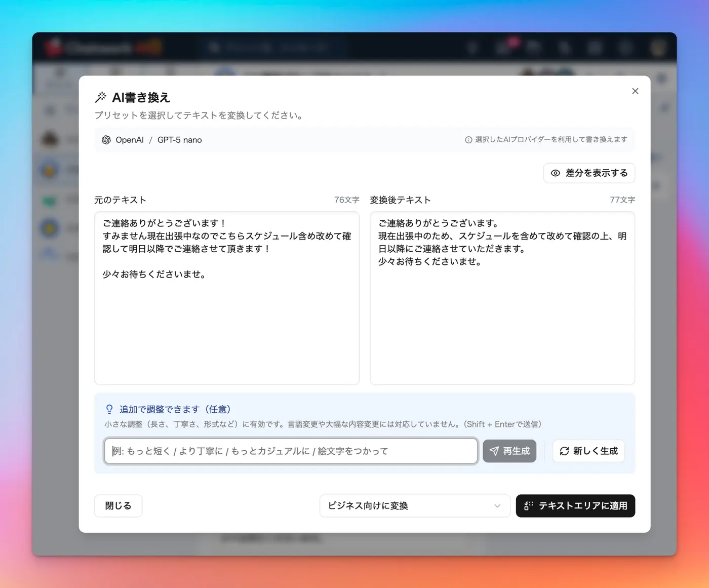Focus the adjustment prompt input field
709x588 pixels.
(291, 451)
